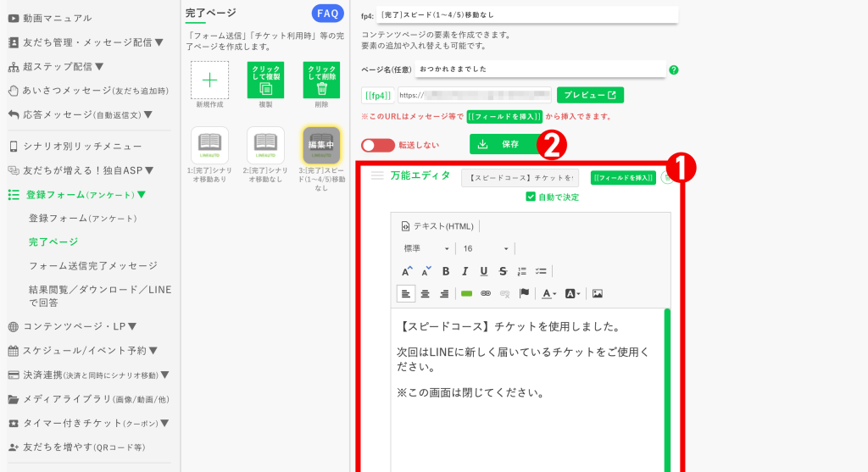The image size is (868, 472).
Task: Open あいさつメッセージ in the sidebar
Action: 88,90
